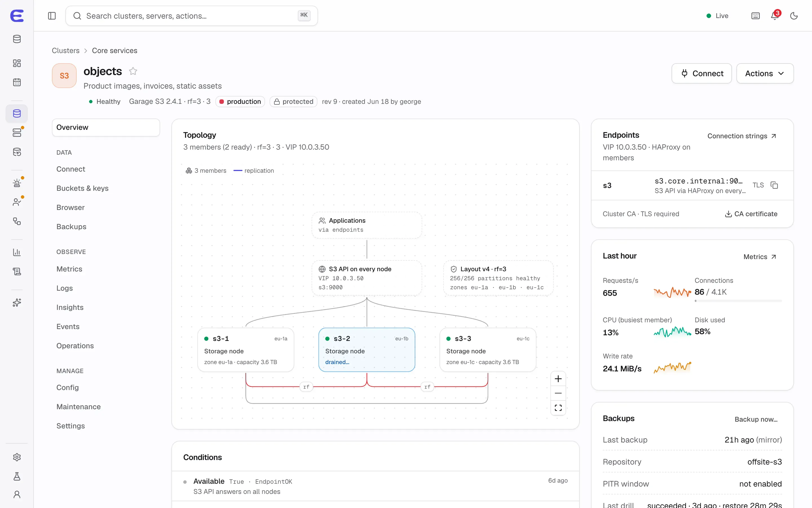Screen dimensions: 812x508
Task: Toggle dark mode moon icon
Action: coord(794,16)
